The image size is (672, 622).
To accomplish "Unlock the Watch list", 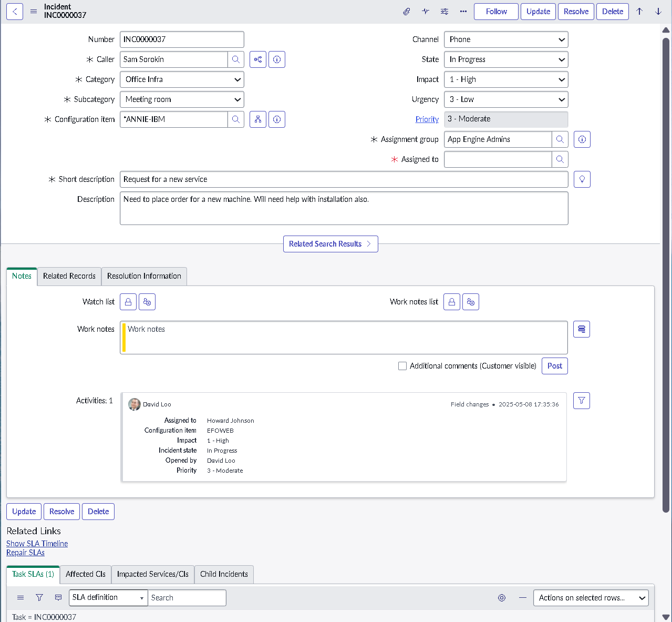I will point(128,301).
